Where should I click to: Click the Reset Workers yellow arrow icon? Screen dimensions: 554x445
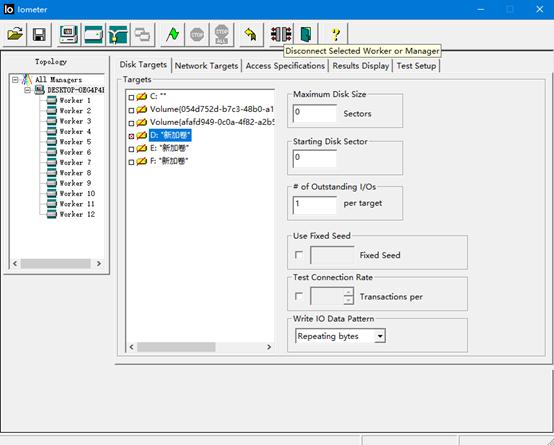(251, 34)
